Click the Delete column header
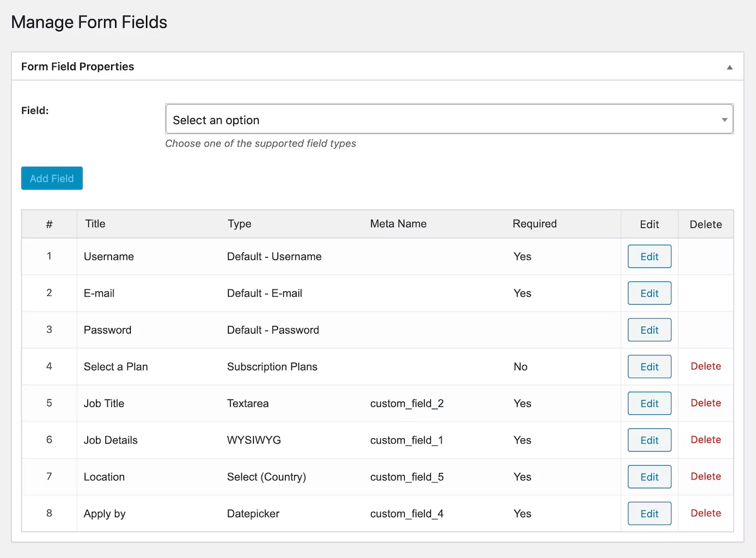 click(705, 224)
